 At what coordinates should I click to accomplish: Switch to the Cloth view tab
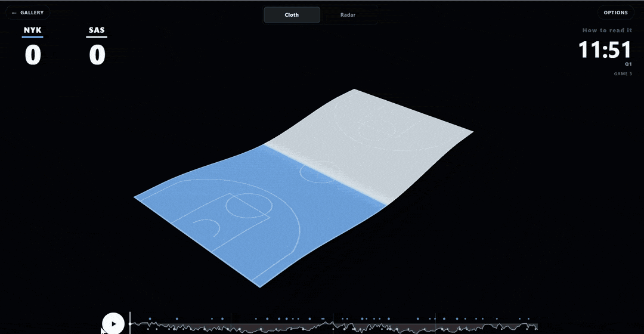(x=292, y=15)
